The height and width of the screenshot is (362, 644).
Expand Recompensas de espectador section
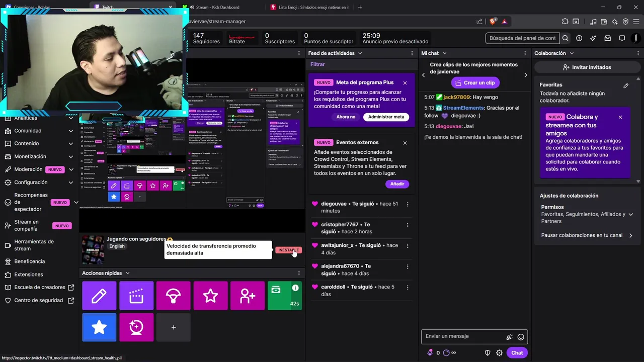tap(76, 203)
